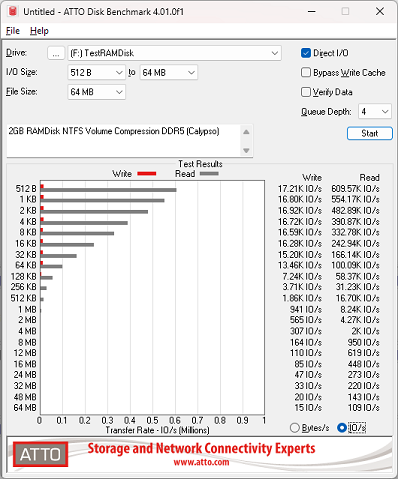
Task: Click the Start button
Action: [370, 133]
